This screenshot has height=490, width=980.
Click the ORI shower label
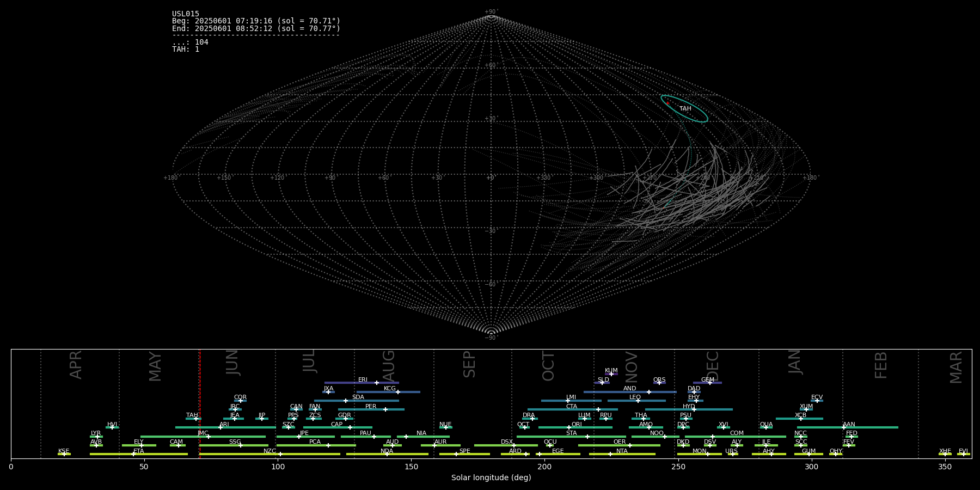577,425
